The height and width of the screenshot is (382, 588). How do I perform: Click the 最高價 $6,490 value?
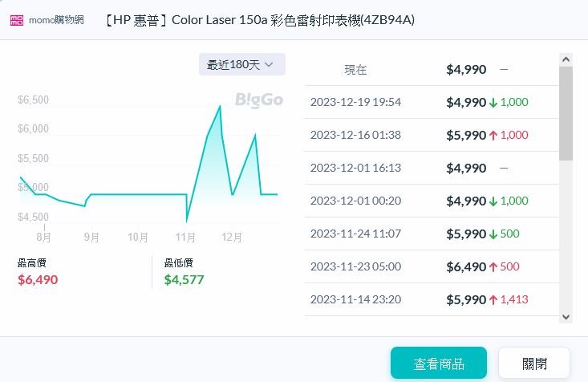pos(38,280)
